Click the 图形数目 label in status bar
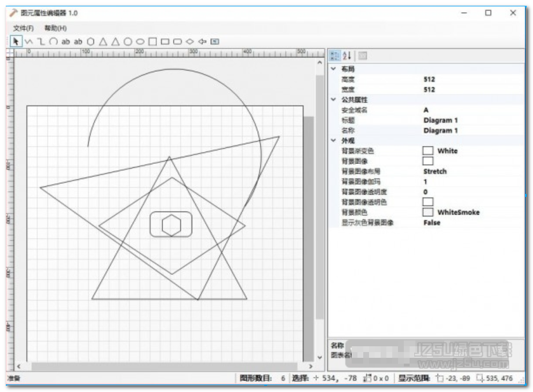 (255, 378)
